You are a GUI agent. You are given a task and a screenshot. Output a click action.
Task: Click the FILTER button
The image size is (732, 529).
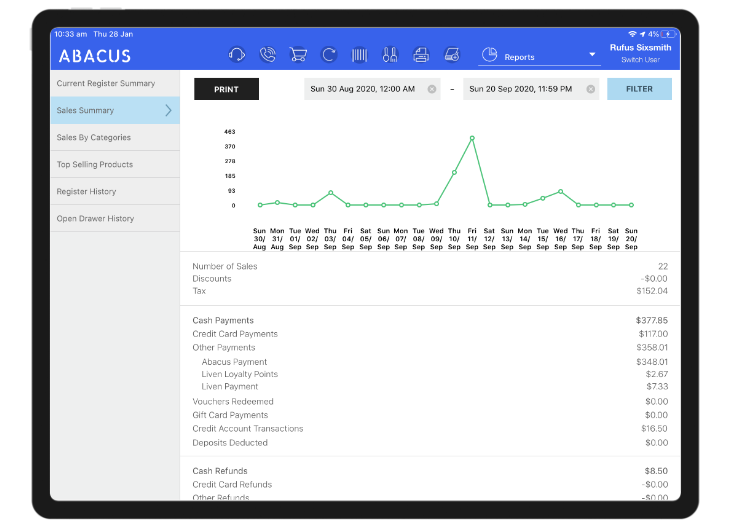[639, 89]
